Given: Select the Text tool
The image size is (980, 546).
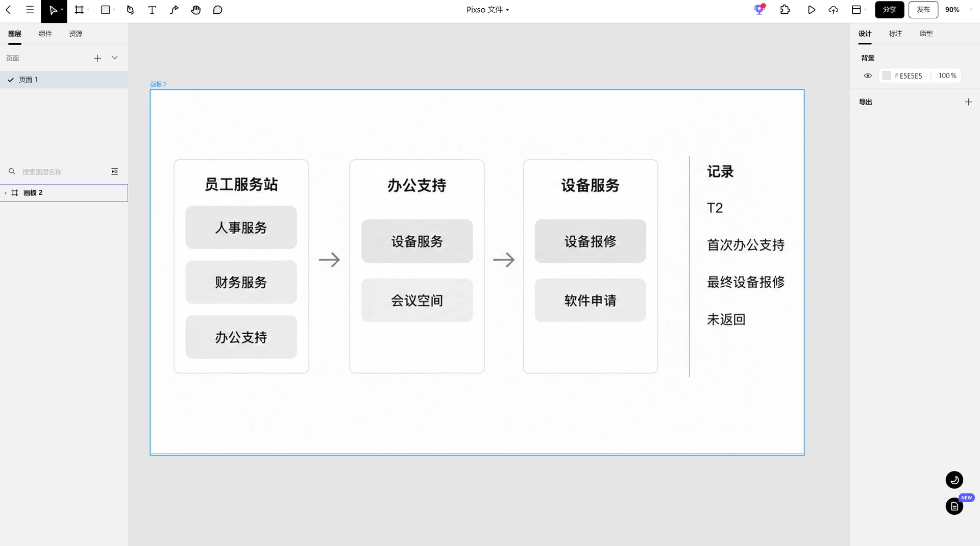Looking at the screenshot, I should (x=152, y=10).
